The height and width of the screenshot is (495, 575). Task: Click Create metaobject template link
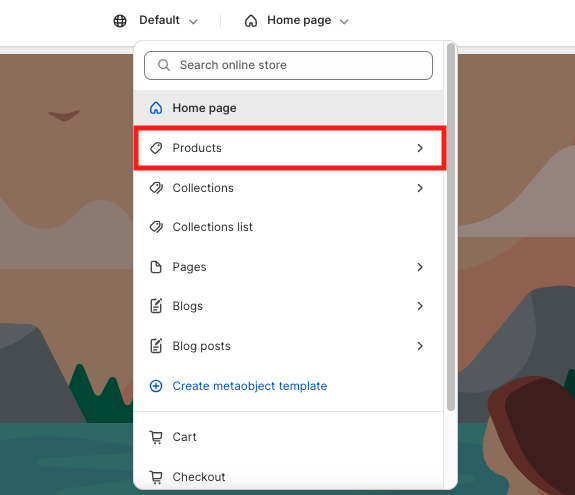click(250, 386)
